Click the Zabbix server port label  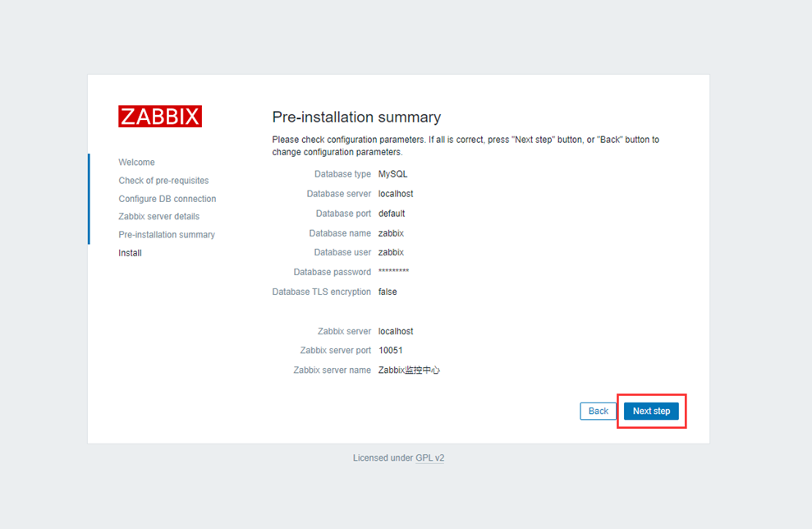(336, 350)
